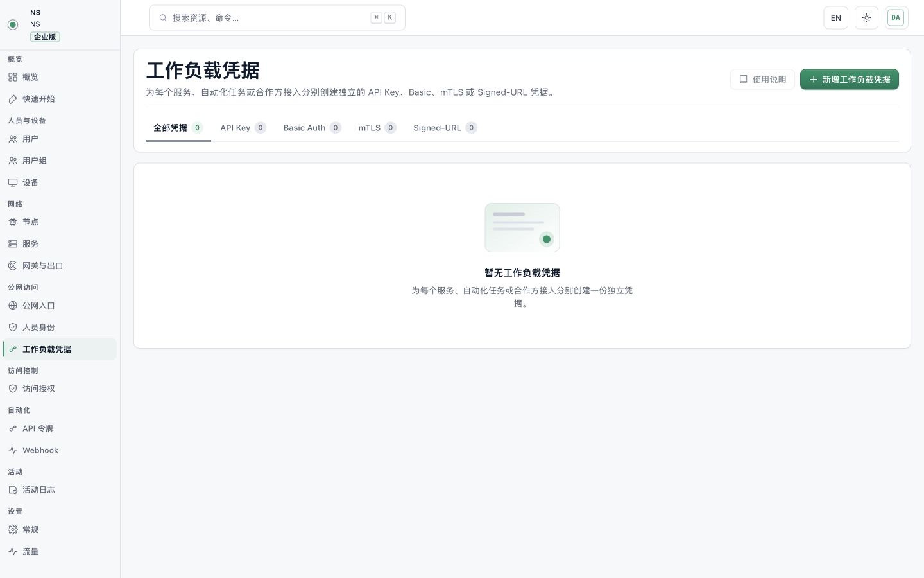924x578 pixels.
Task: Click 新增工作负载凭据 button
Action: click(850, 80)
